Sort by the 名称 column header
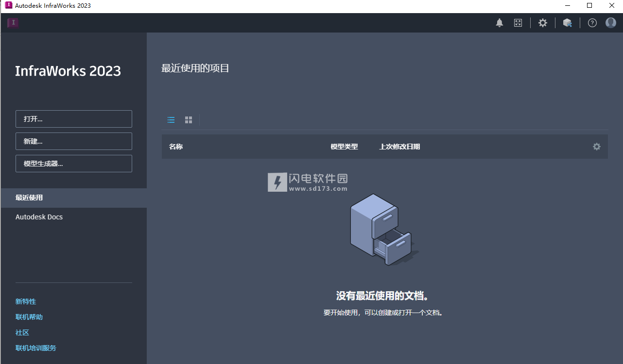Viewport: 623px width, 364px height. point(176,147)
